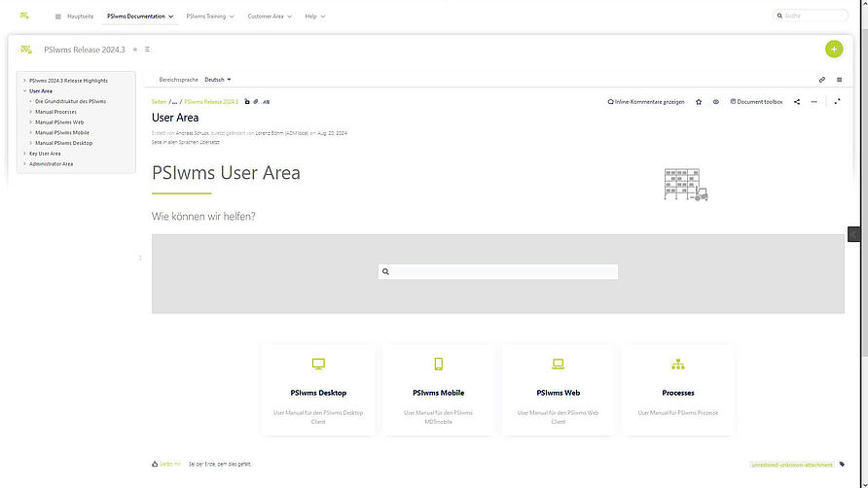
Task: Click the vertical page scrollbar
Action: click(865, 193)
